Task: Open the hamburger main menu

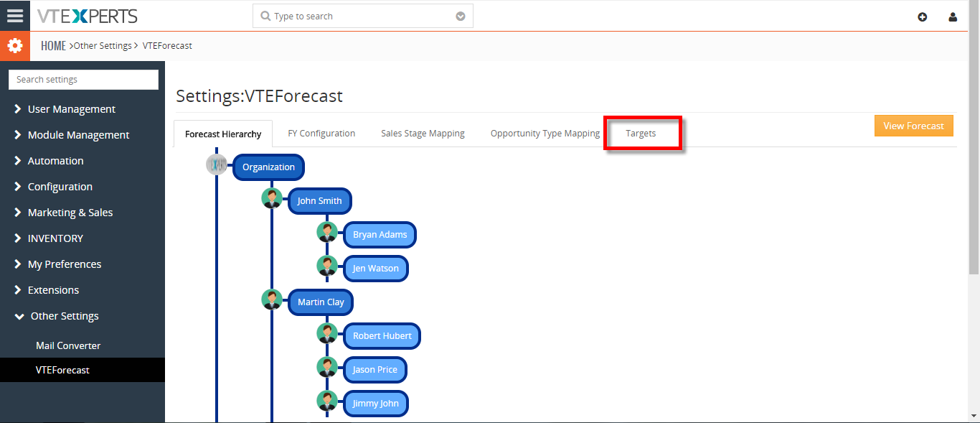Action: [14, 16]
